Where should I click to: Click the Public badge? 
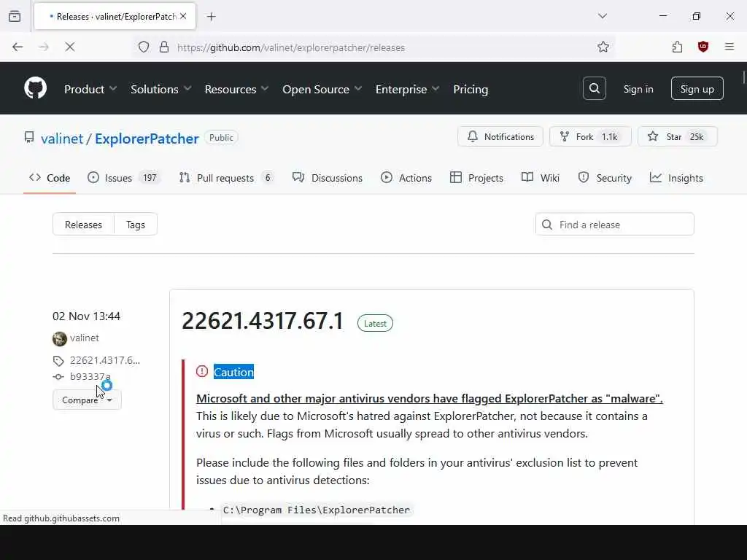tap(221, 138)
